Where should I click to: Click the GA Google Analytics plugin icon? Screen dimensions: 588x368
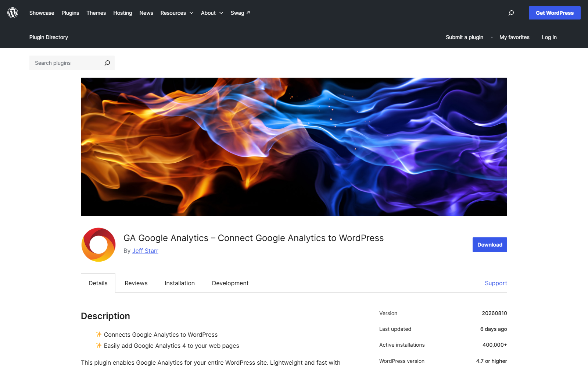tap(98, 245)
